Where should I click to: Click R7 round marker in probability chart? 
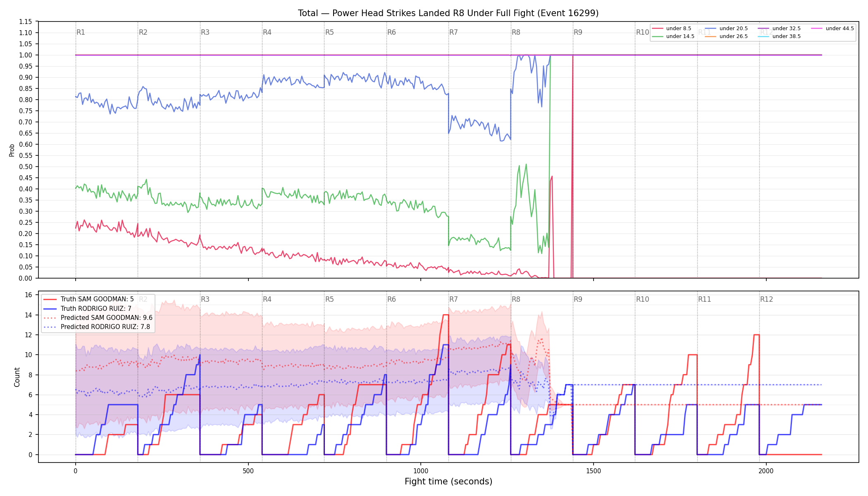[453, 32]
